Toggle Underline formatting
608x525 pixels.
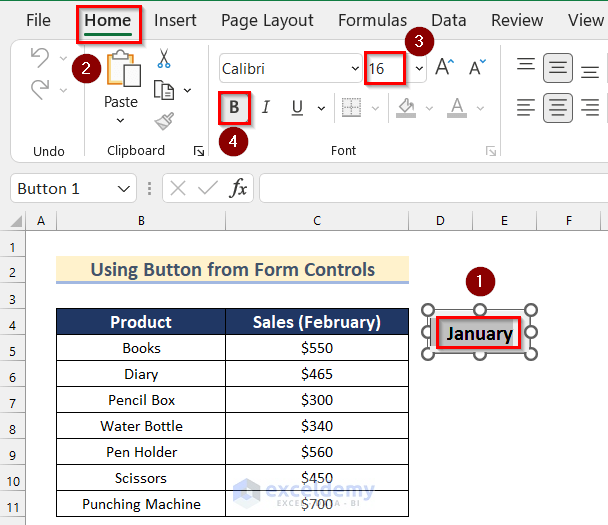[x=297, y=107]
